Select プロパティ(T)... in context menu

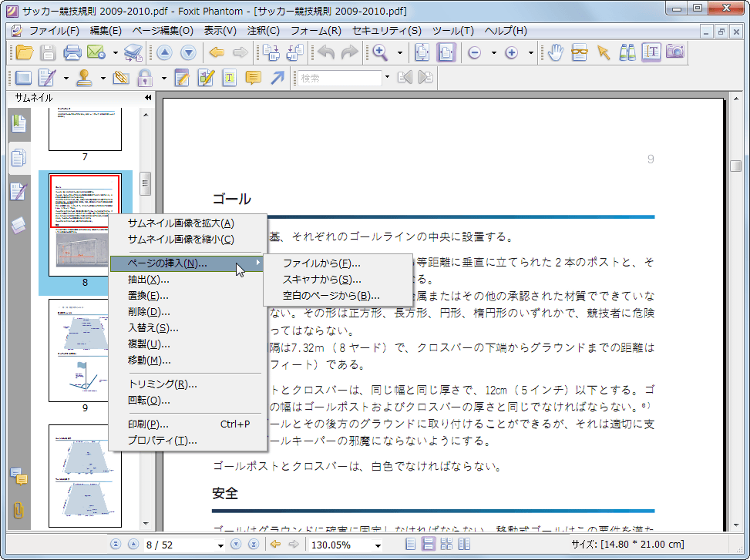point(187,441)
